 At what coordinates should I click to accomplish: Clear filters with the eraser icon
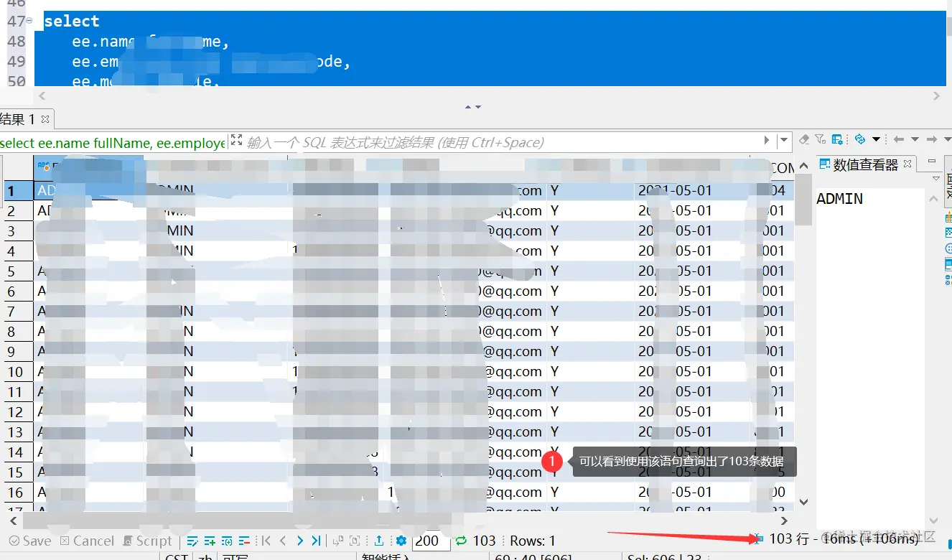[x=805, y=139]
